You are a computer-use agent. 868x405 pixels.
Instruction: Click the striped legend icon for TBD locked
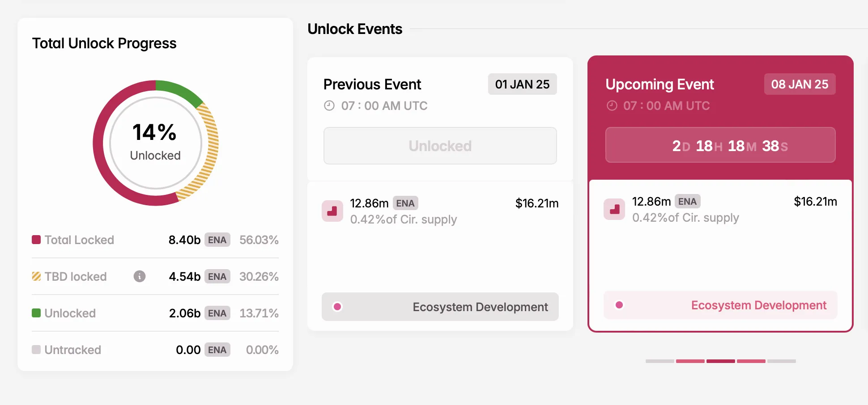tap(36, 276)
